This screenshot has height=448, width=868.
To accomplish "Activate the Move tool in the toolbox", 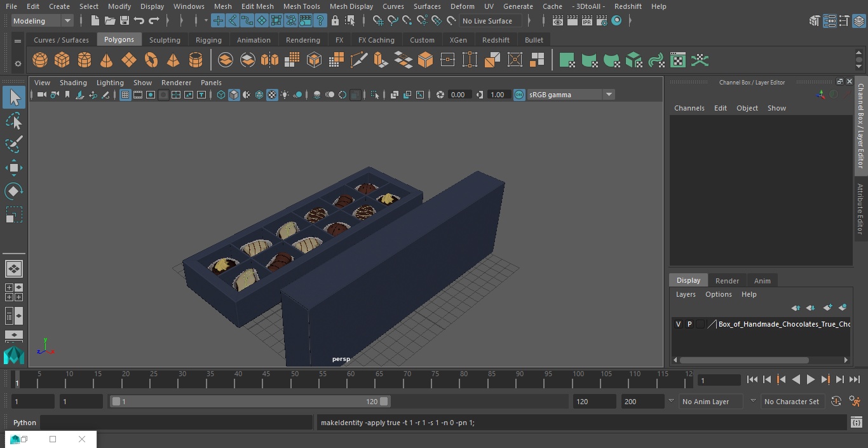I will 13,168.
